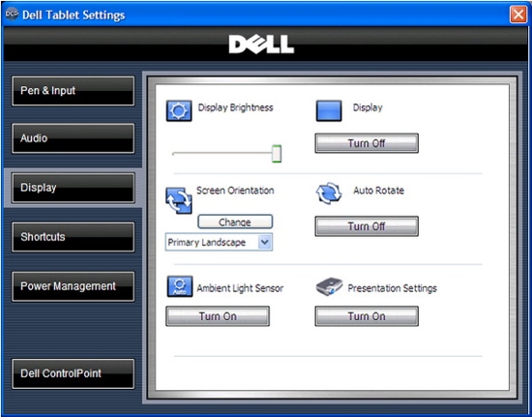The image size is (532, 417).
Task: Click the Dell title bar app icon
Action: tap(12, 15)
